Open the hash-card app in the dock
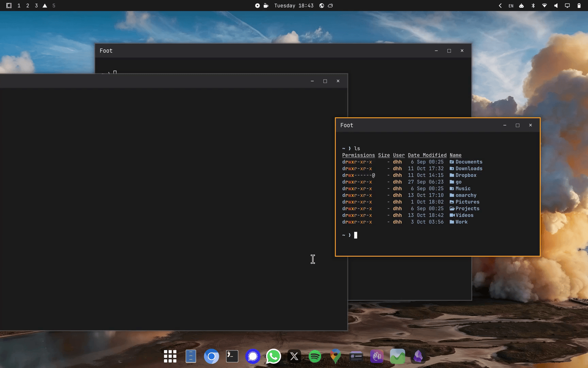Viewport: 588px width, 368px height. click(356, 356)
